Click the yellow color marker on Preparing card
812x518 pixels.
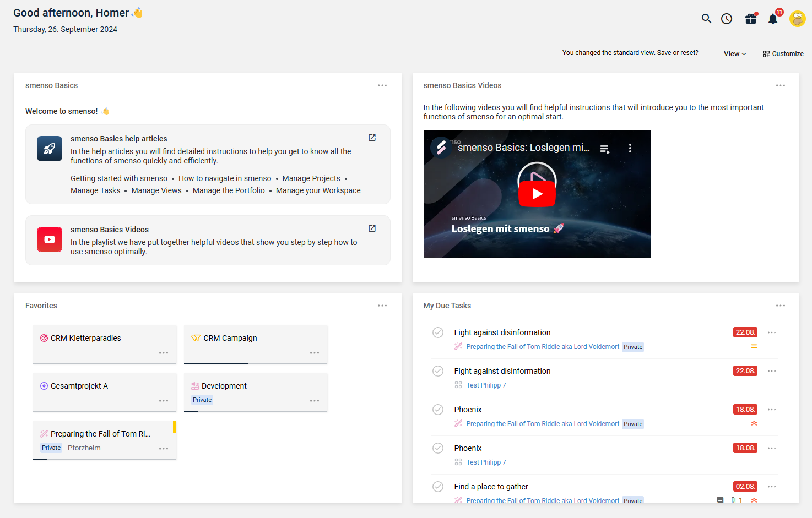[175, 427]
